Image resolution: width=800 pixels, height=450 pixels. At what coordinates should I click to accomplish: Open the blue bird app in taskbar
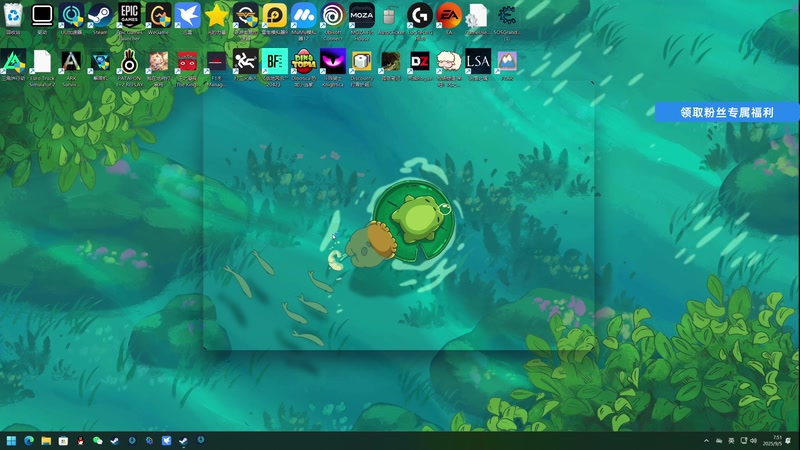pyautogui.click(x=166, y=440)
